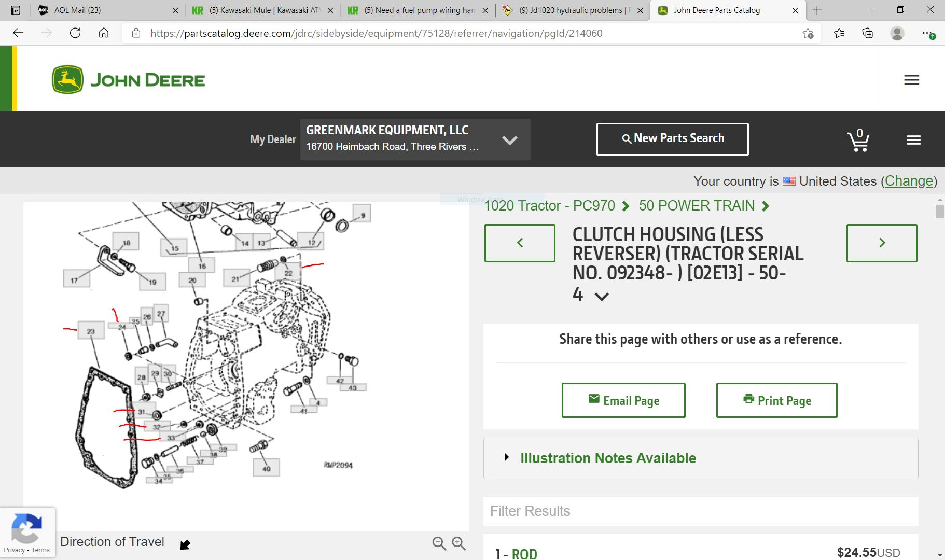Close the AOL Mail tab
945x560 pixels.
(x=175, y=10)
